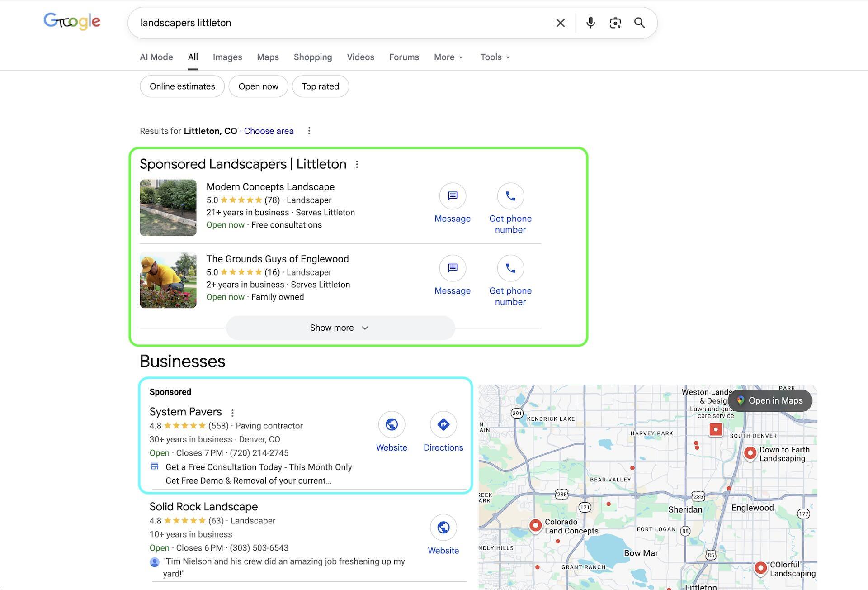
Task: Get directions to System Pavers
Action: 443,424
